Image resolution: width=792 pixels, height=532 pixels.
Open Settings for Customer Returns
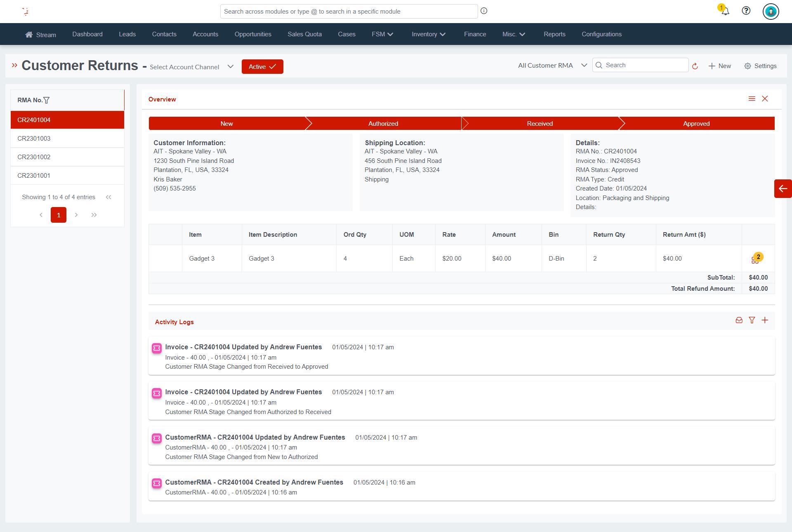point(760,66)
